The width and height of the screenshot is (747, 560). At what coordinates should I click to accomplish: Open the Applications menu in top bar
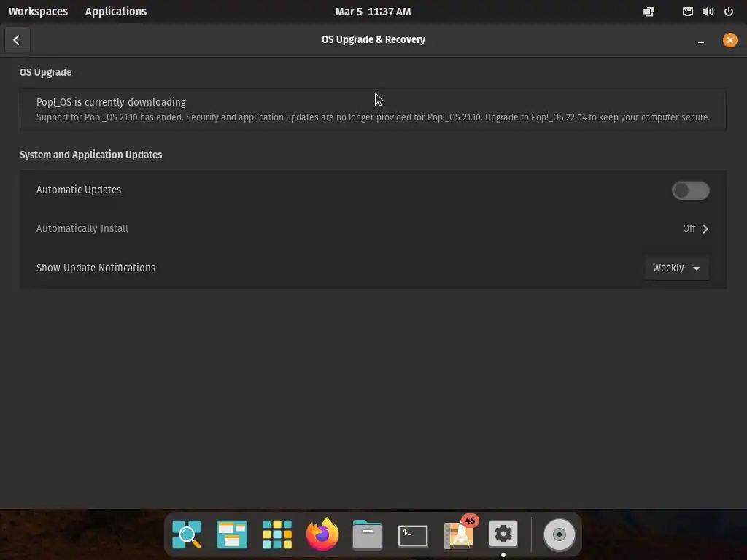[x=116, y=12]
